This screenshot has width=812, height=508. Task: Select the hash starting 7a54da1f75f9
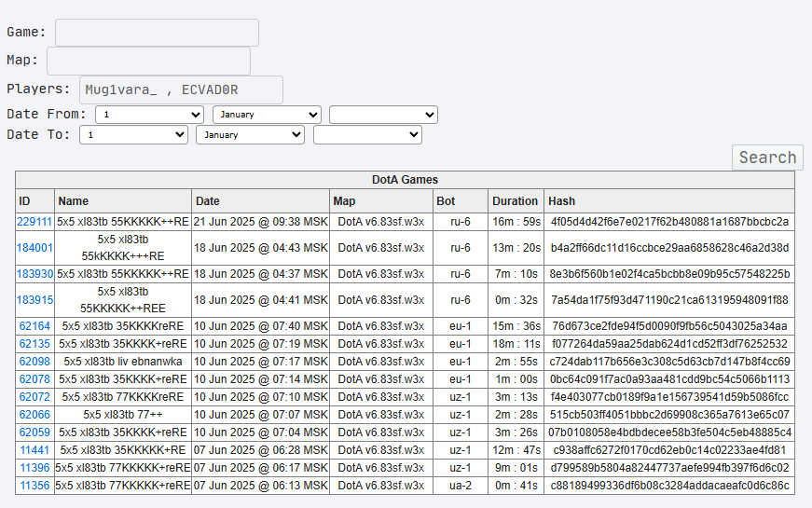point(669,300)
